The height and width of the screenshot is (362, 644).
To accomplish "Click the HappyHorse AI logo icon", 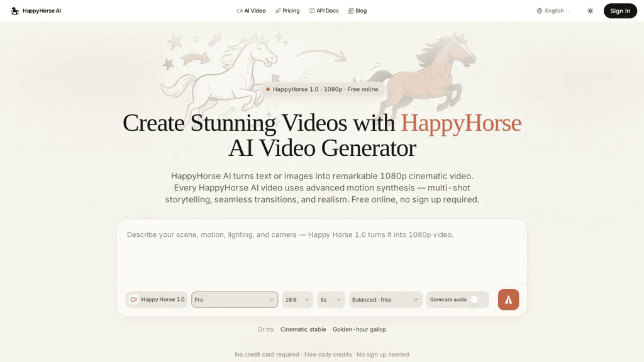I will tap(15, 11).
